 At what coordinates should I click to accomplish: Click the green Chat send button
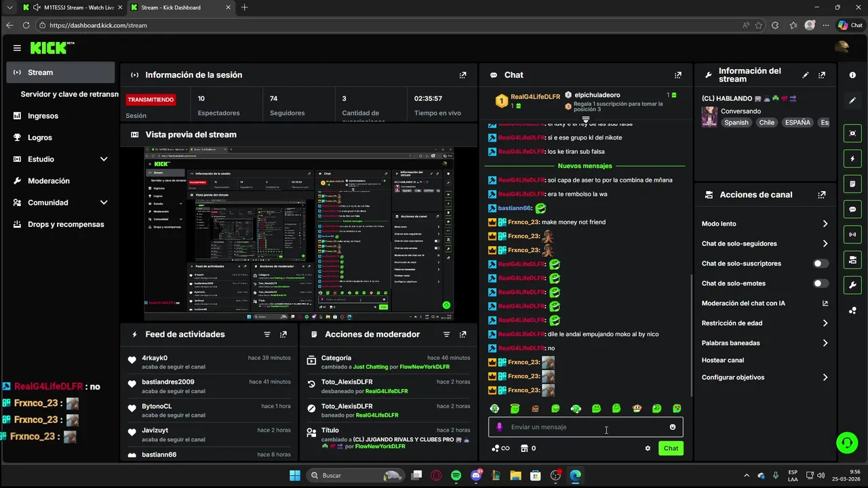tap(671, 448)
